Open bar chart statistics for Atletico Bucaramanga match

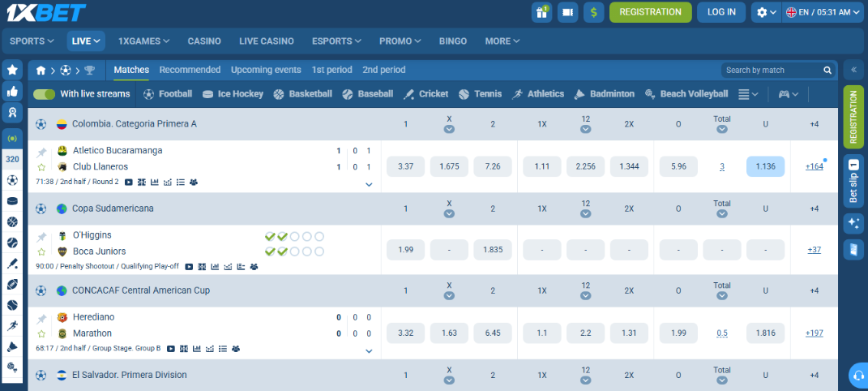pos(155,182)
